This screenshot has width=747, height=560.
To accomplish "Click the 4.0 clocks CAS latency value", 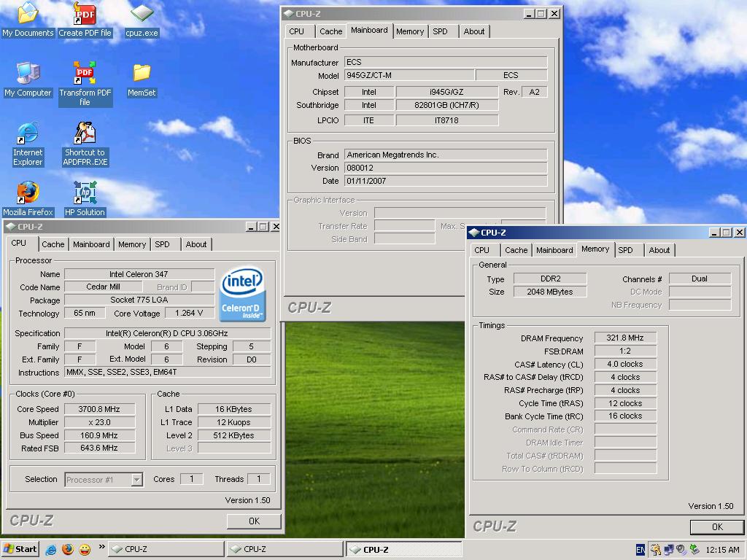I will (625, 365).
